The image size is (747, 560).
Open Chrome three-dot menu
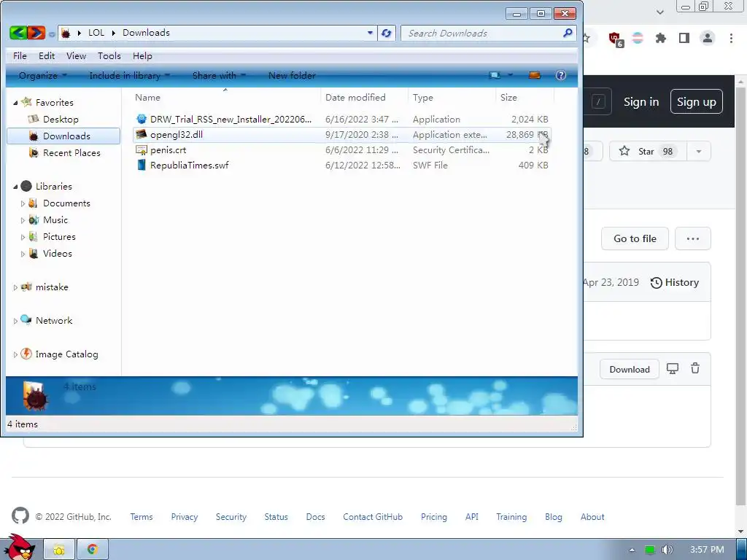coord(731,38)
